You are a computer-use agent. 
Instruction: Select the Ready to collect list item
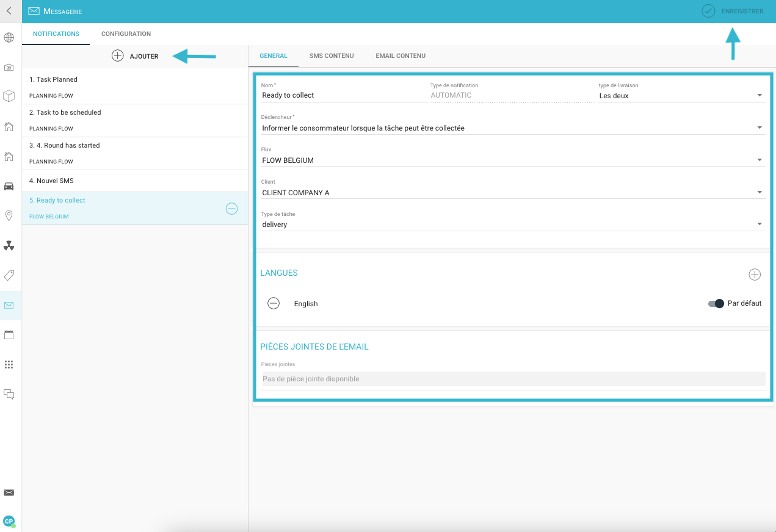[x=135, y=208]
